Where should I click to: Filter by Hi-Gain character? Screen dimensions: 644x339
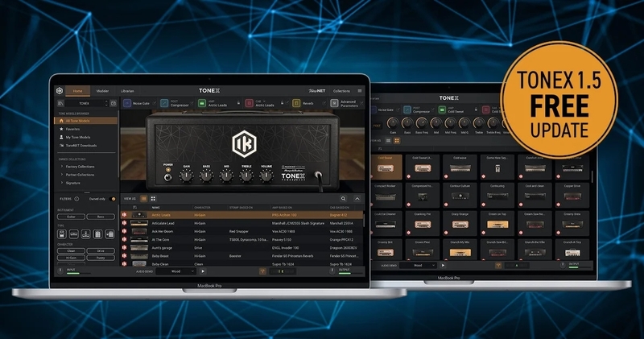[71, 258]
